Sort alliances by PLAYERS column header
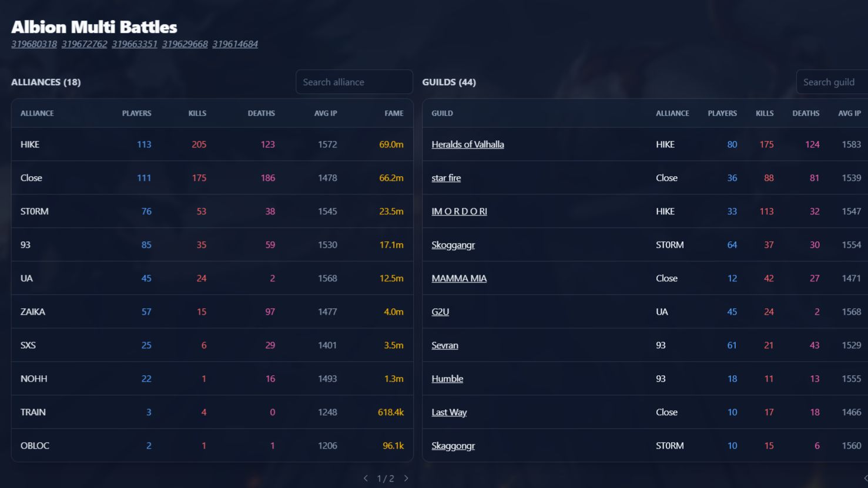868x488 pixels. point(136,113)
